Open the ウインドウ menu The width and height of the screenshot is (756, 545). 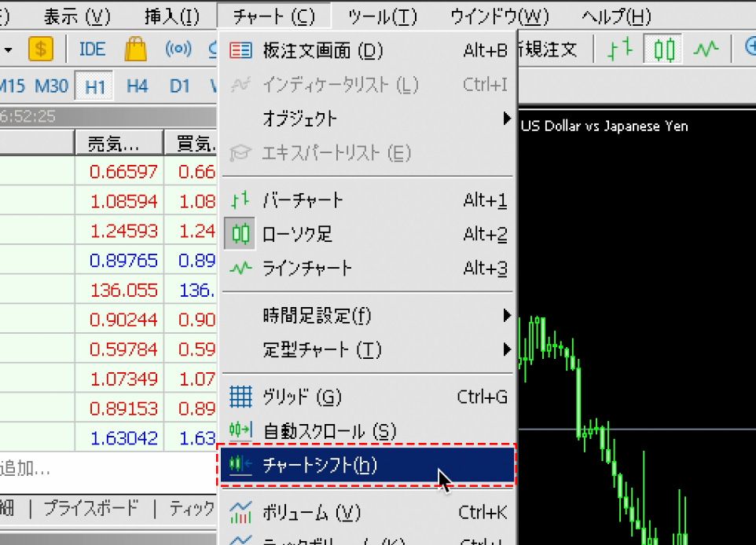pos(500,16)
